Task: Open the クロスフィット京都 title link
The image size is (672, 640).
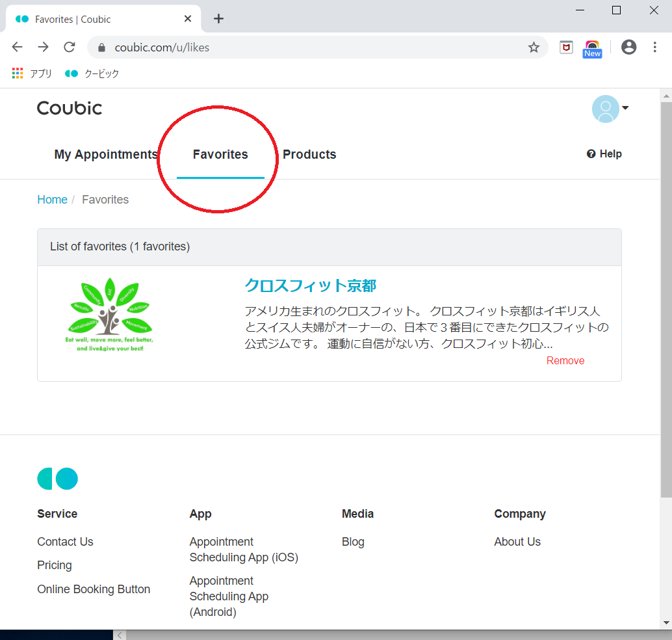Action: (310, 286)
